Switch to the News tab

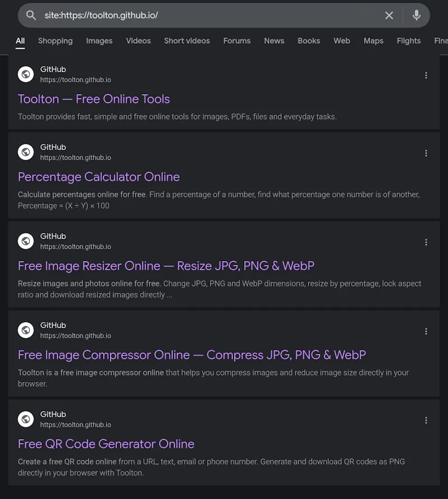point(274,41)
